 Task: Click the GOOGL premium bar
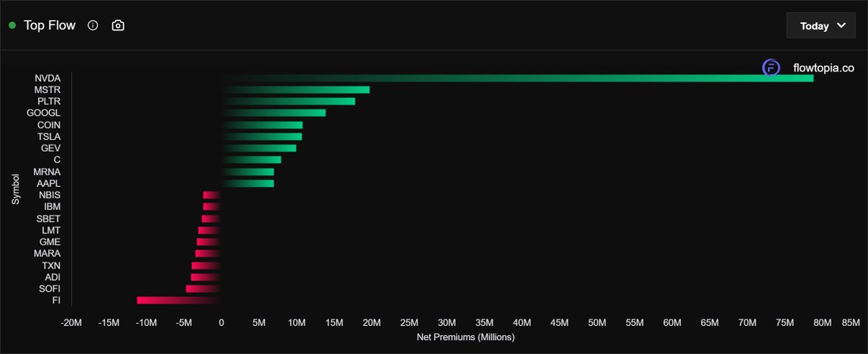[274, 113]
